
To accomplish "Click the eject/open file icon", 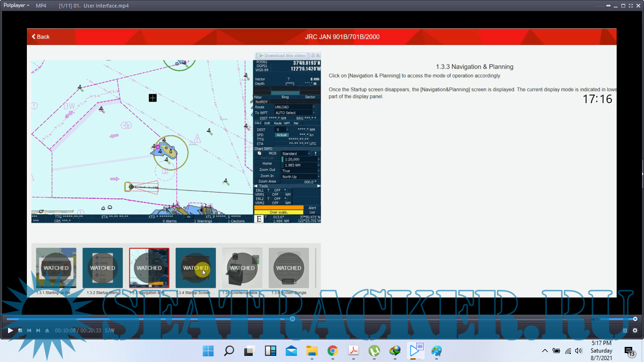I will click(x=47, y=331).
